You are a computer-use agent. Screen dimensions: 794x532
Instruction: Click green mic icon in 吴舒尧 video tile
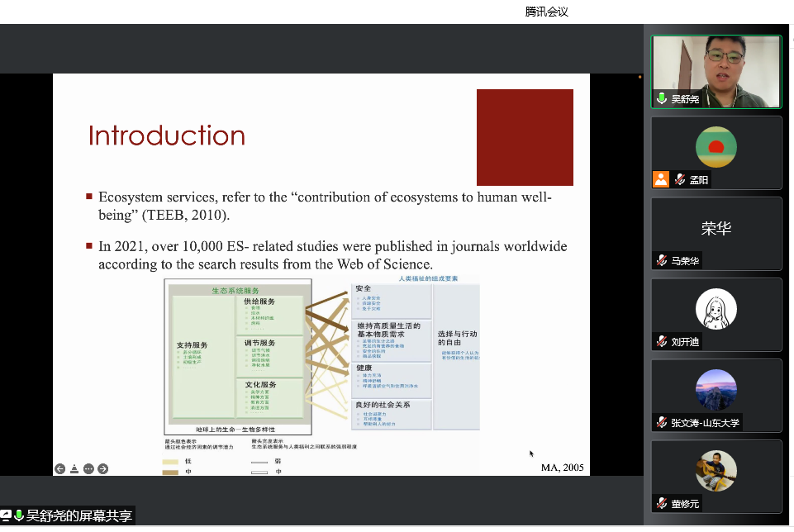[661, 98]
